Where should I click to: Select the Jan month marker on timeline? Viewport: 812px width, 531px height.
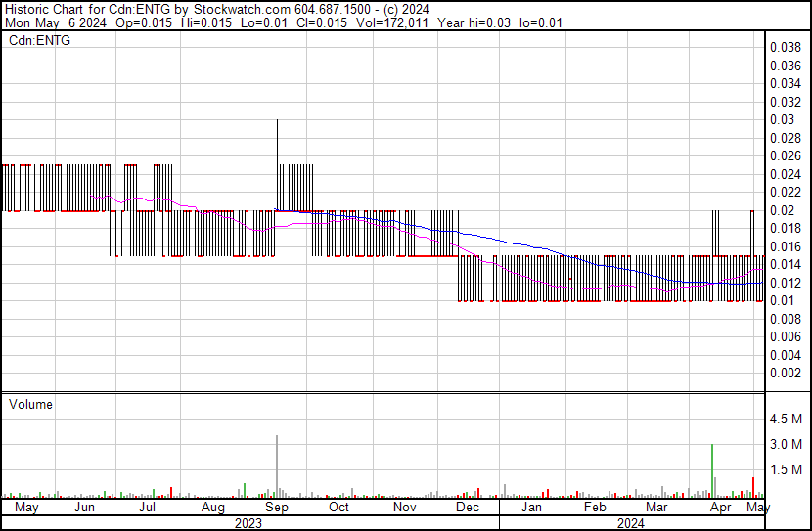tap(531, 508)
